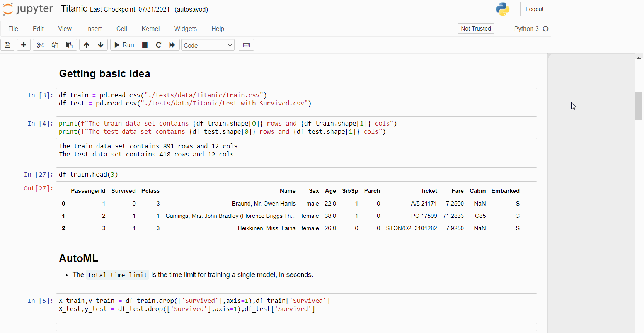Restart the kernel icon
Screen dimensions: 644x333
(158, 45)
